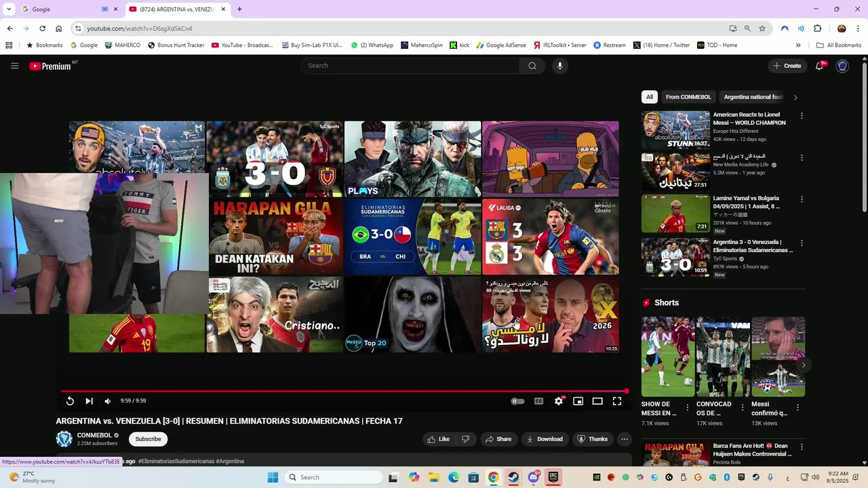Click the search magnifier button
The image size is (868, 488).
532,66
